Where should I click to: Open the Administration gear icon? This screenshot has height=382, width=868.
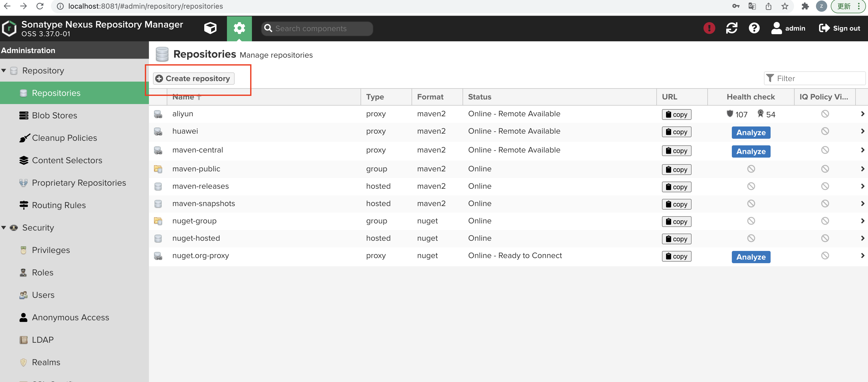(239, 28)
